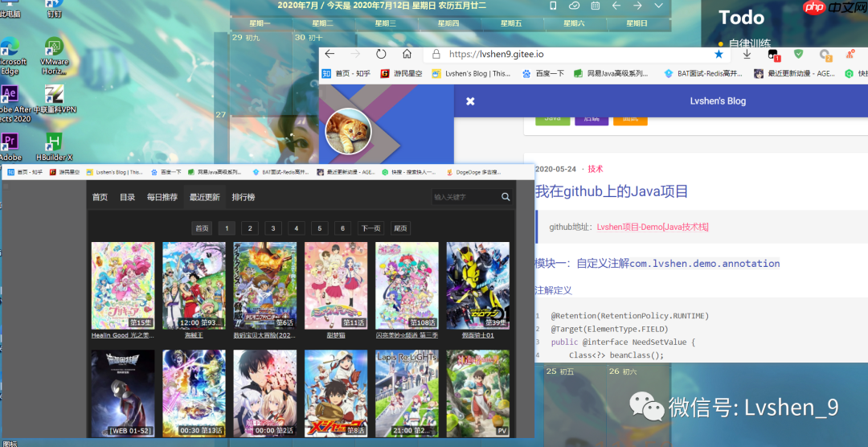This screenshot has height=447, width=868.
Task: Open 百度一下 bookmark in blog browser
Action: coord(543,73)
